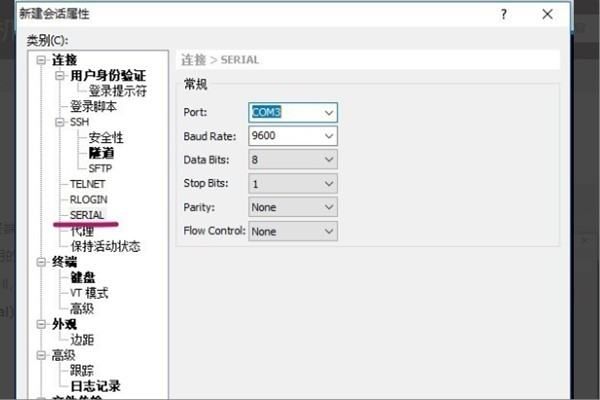Select 跟踪 tree item
The height and width of the screenshot is (400, 600).
coord(82,371)
